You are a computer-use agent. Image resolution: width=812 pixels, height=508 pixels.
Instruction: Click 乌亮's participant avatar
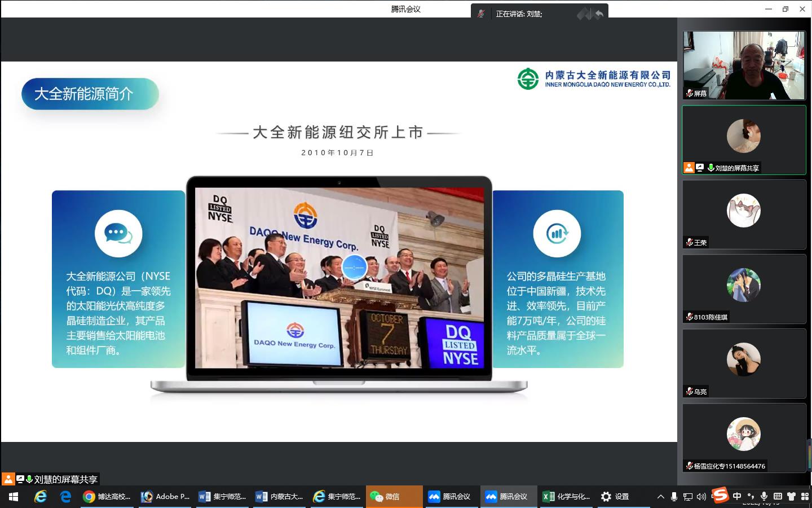(743, 360)
